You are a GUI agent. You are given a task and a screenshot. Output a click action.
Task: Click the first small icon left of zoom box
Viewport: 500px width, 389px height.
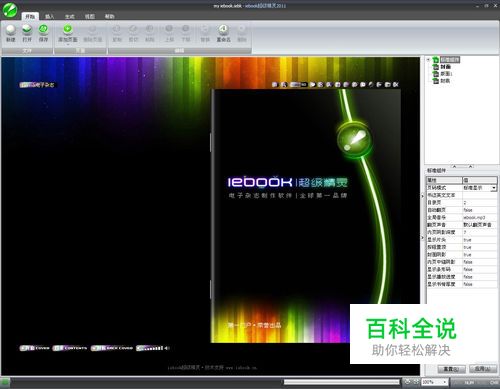point(407,382)
